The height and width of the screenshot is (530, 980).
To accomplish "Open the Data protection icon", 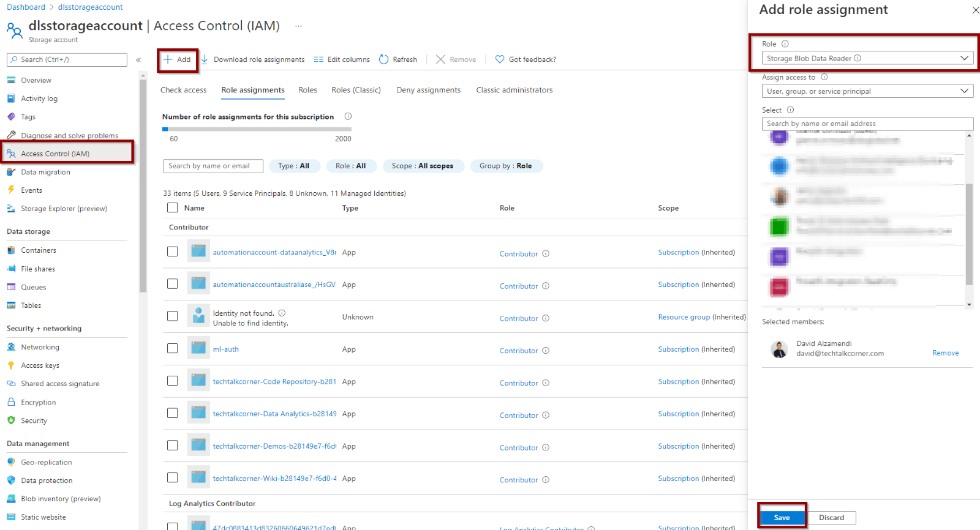I will click(11, 480).
